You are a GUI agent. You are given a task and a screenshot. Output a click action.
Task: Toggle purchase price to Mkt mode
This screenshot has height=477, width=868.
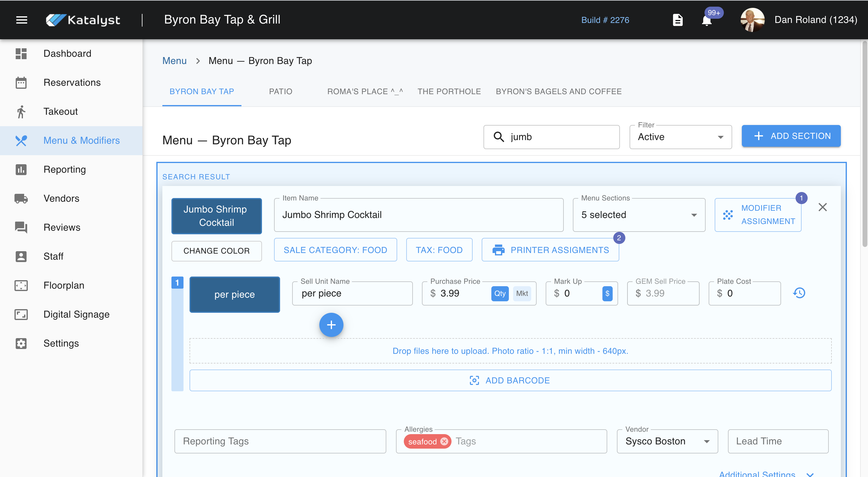coord(522,293)
